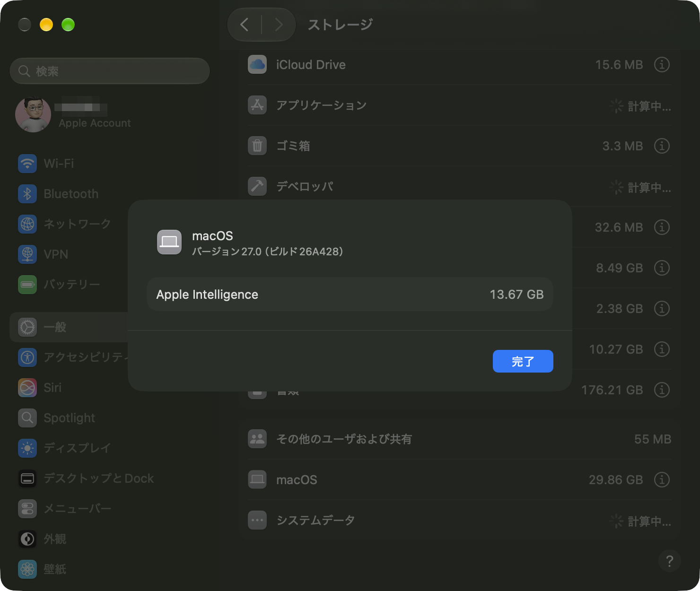Go forward with the right chevron
700x591 pixels.
[279, 25]
